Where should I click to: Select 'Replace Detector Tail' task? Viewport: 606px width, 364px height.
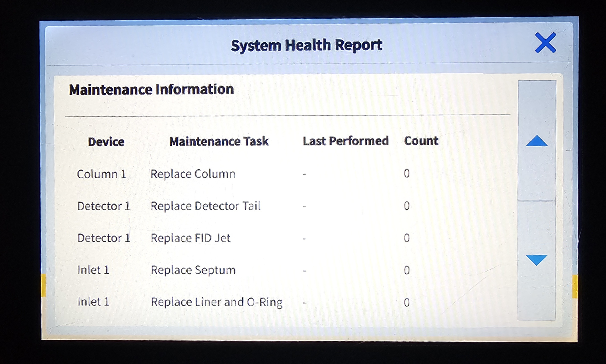(205, 206)
